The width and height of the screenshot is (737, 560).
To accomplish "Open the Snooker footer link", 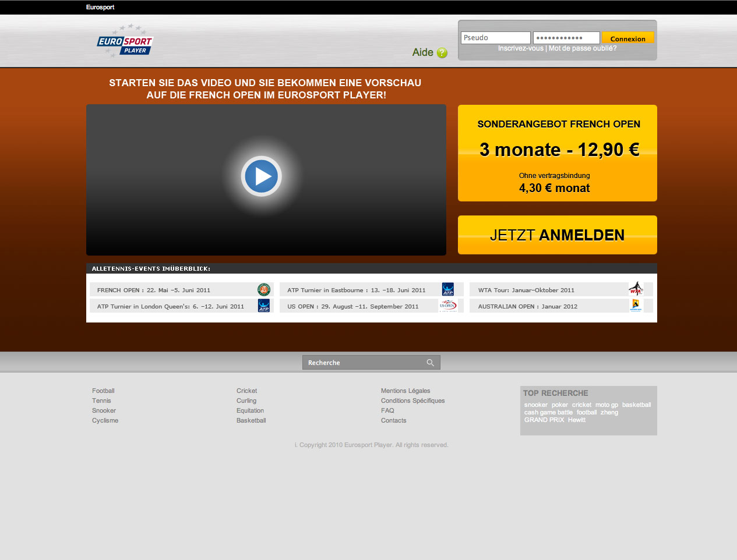I will click(x=104, y=410).
